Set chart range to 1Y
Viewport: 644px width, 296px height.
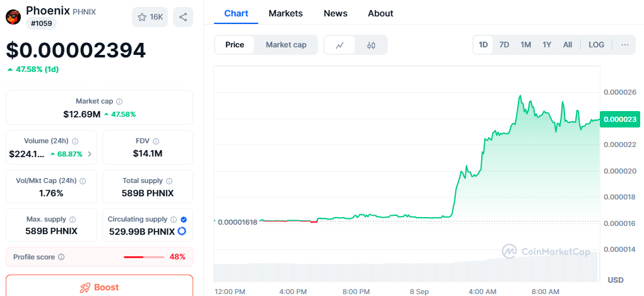point(547,45)
